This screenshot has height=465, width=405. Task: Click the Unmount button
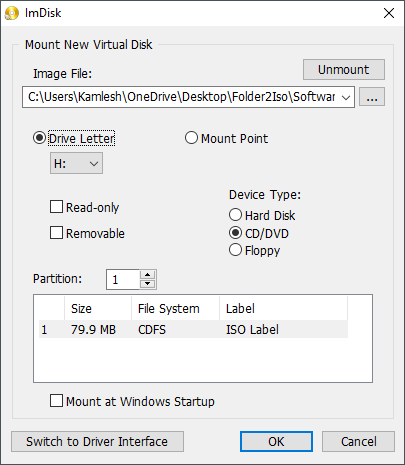344,70
